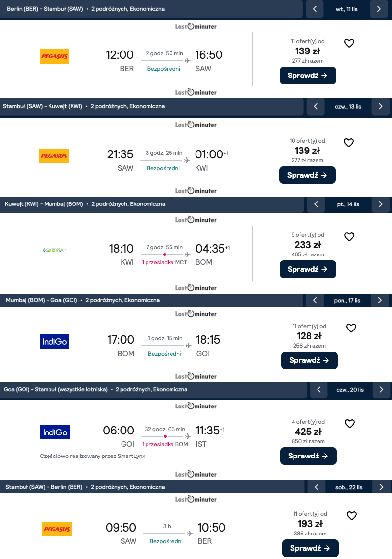Select previous date before pon., 17 lis
Image resolution: width=392 pixels, height=559 pixels.
click(x=315, y=300)
